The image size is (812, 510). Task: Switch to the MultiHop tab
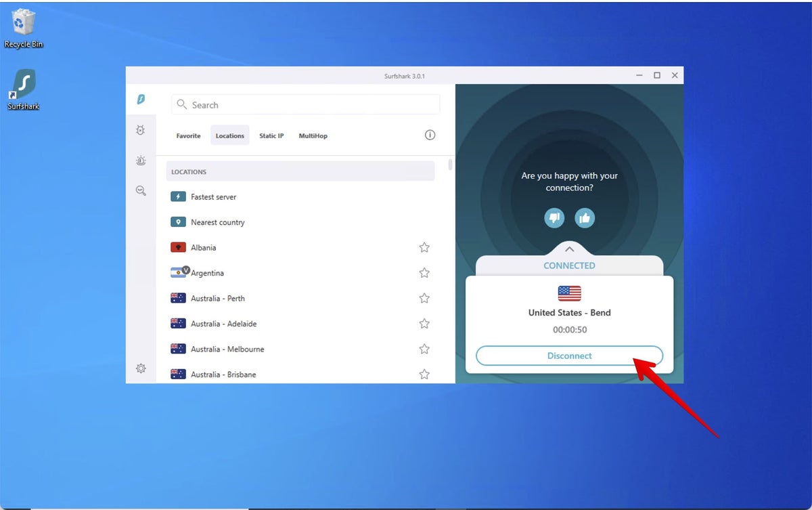click(313, 135)
